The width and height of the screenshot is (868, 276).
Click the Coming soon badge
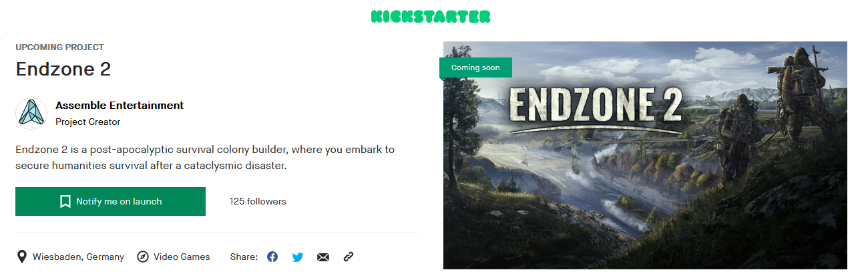pyautogui.click(x=475, y=67)
